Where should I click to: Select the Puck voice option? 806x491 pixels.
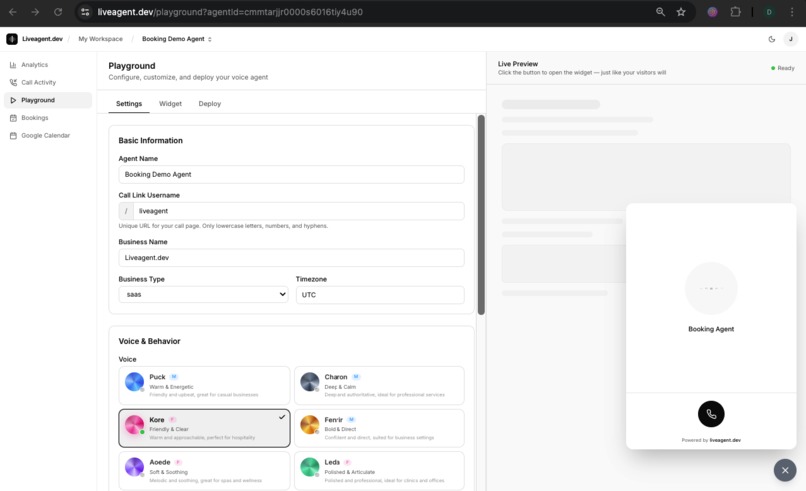204,386
